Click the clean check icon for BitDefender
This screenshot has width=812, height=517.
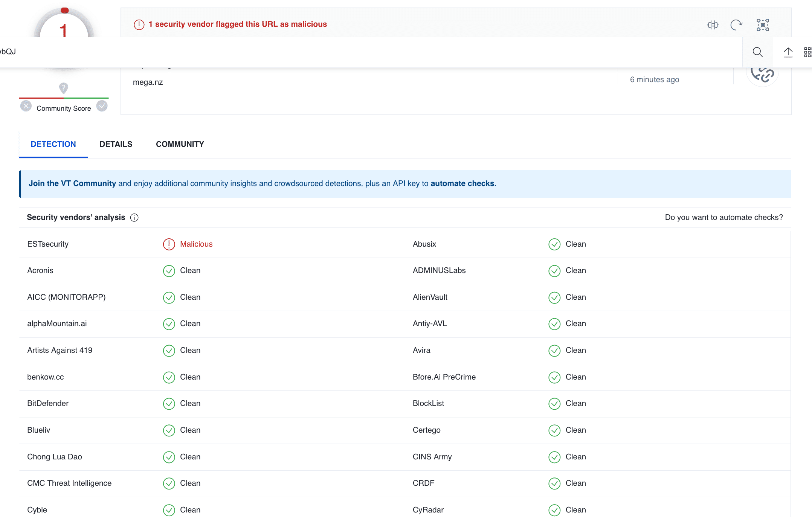(x=169, y=404)
